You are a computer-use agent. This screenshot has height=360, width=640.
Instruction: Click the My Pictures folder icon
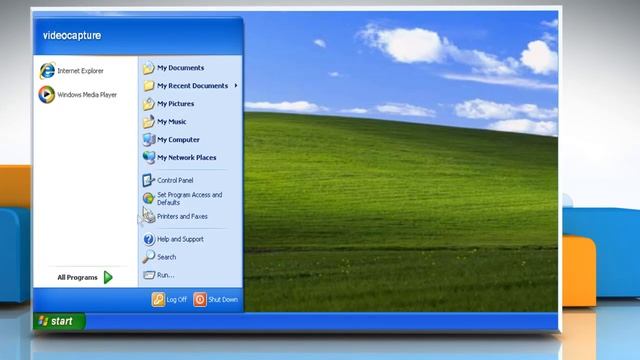pyautogui.click(x=149, y=104)
